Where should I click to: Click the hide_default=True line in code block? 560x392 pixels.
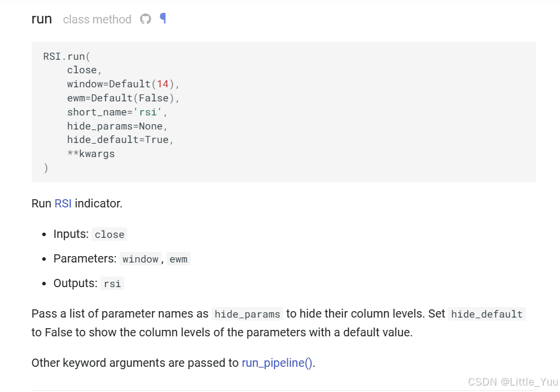(x=120, y=139)
